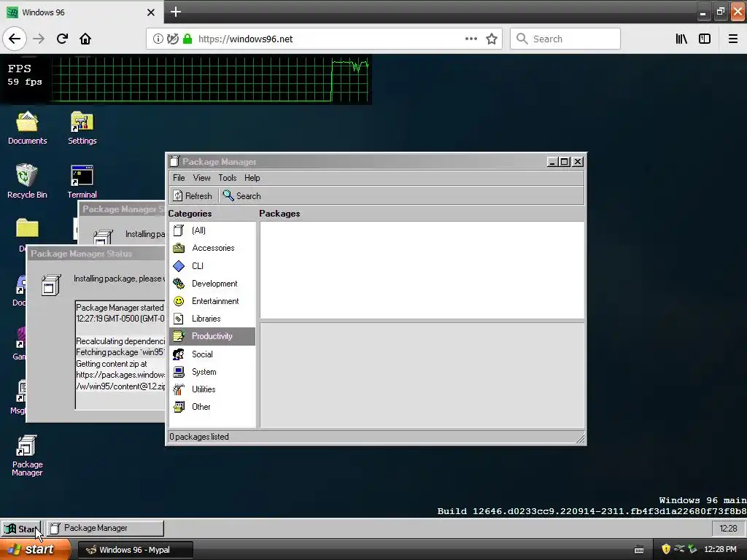Click the Search toolbar button in Package Manager
This screenshot has height=560, width=747.
[242, 195]
